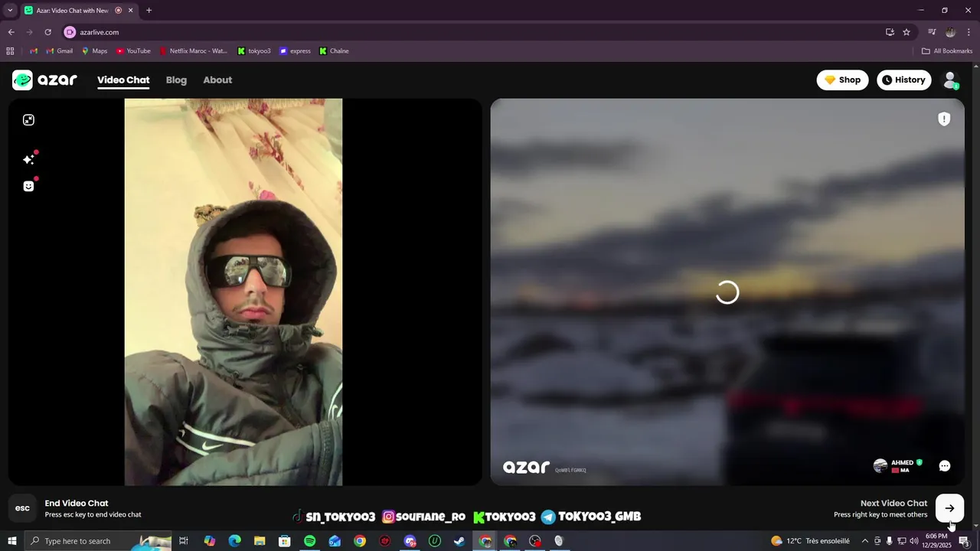Open Microsoft Store from the taskbar
This screenshot has width=980, height=551.
coord(285,541)
